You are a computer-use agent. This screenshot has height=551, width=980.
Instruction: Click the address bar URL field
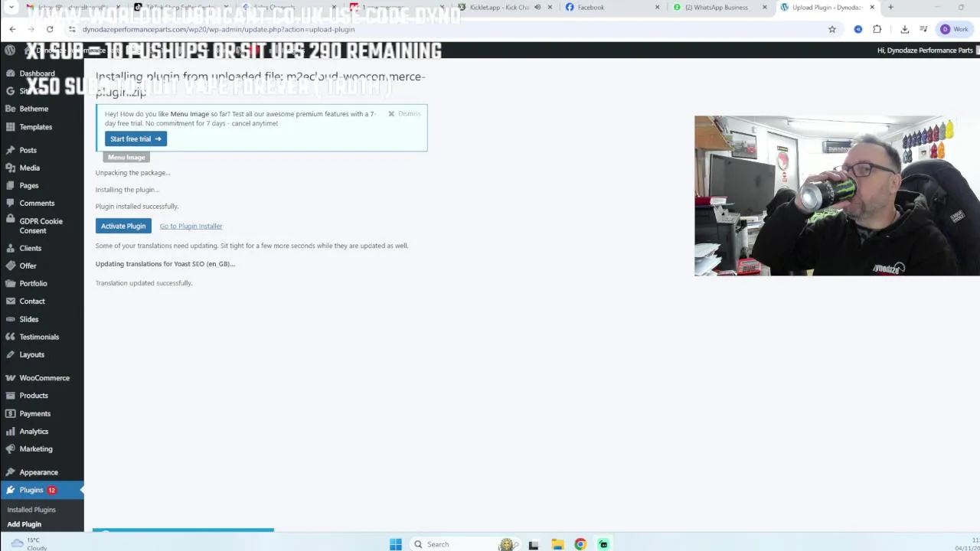coord(444,29)
